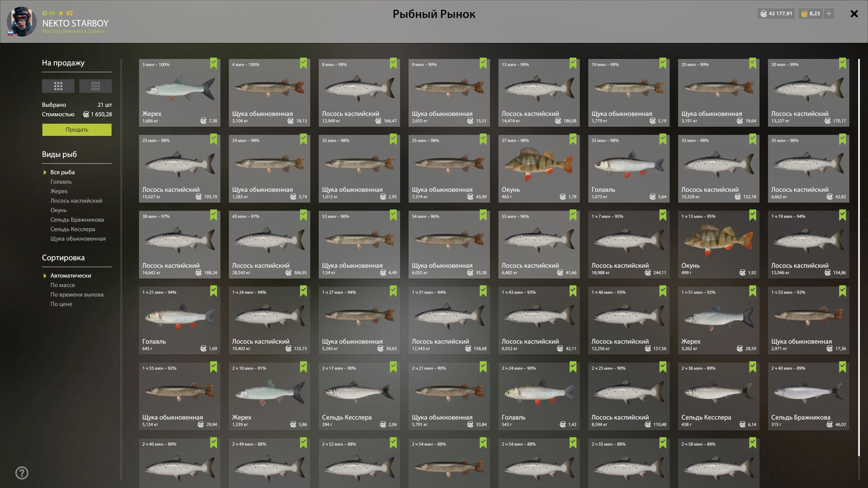
Task: Select the large grid view icon
Action: tap(58, 86)
